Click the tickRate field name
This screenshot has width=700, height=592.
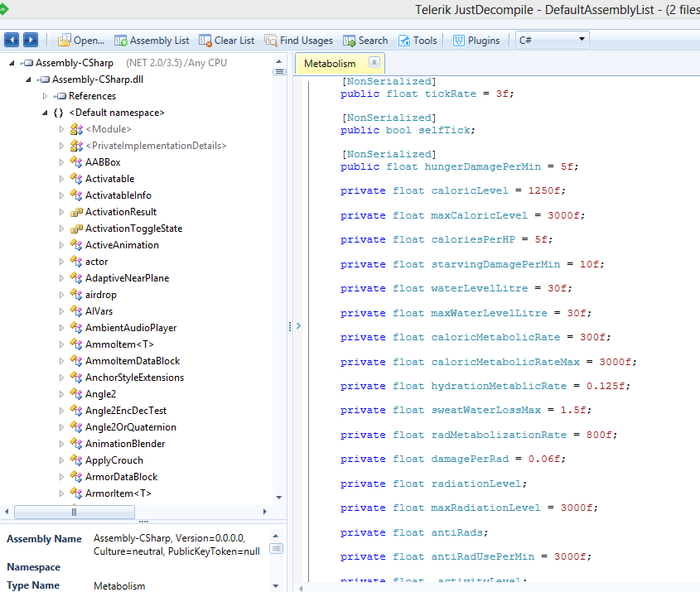coord(451,94)
